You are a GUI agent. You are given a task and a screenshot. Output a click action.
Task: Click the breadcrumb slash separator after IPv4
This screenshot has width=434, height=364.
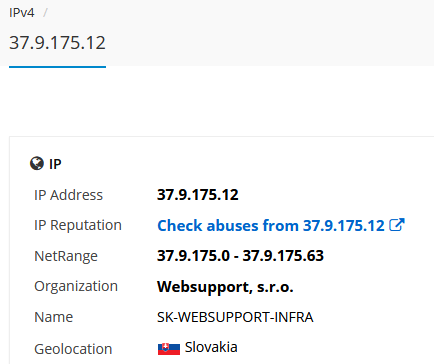(45, 13)
